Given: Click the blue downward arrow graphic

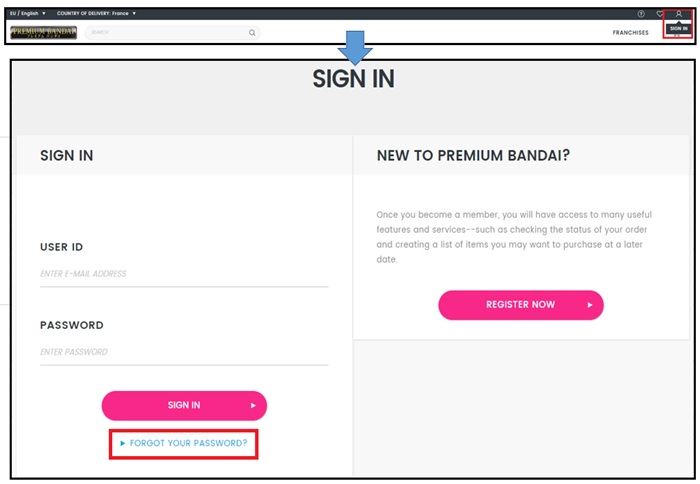Looking at the screenshot, I should [355, 47].
